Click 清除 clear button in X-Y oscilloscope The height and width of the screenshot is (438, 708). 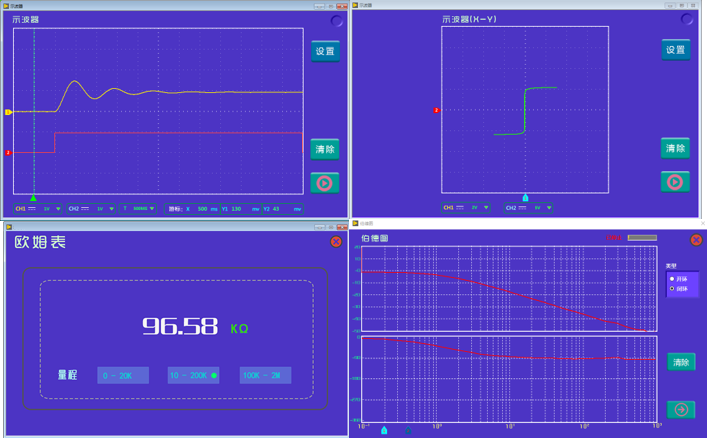[x=675, y=149]
